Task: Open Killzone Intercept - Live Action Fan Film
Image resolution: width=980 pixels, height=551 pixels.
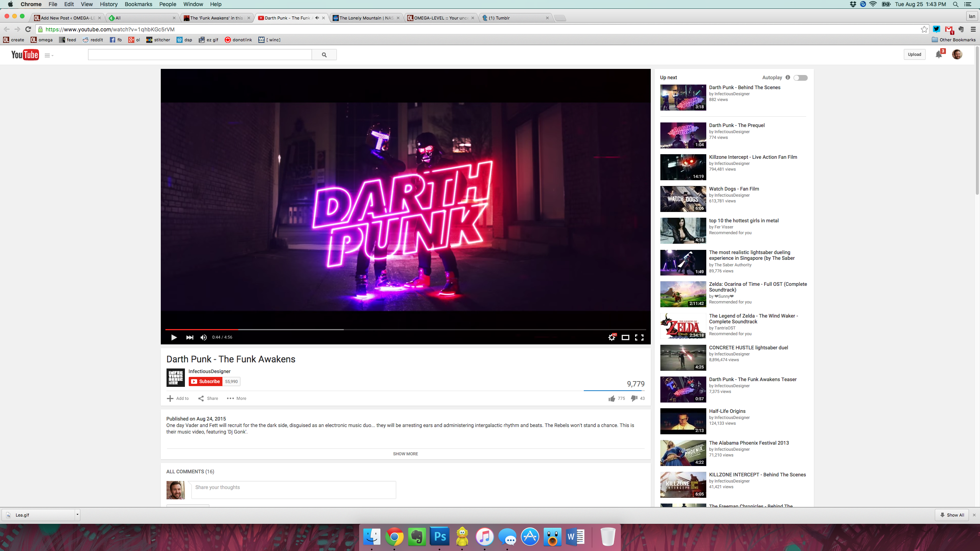Action: [753, 157]
